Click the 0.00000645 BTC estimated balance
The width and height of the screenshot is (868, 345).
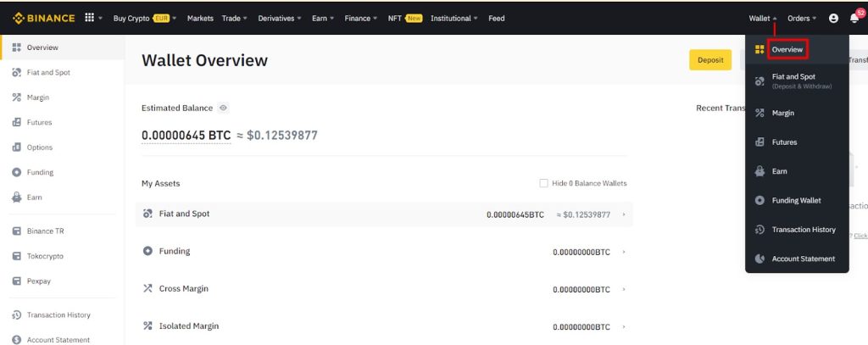coord(186,135)
